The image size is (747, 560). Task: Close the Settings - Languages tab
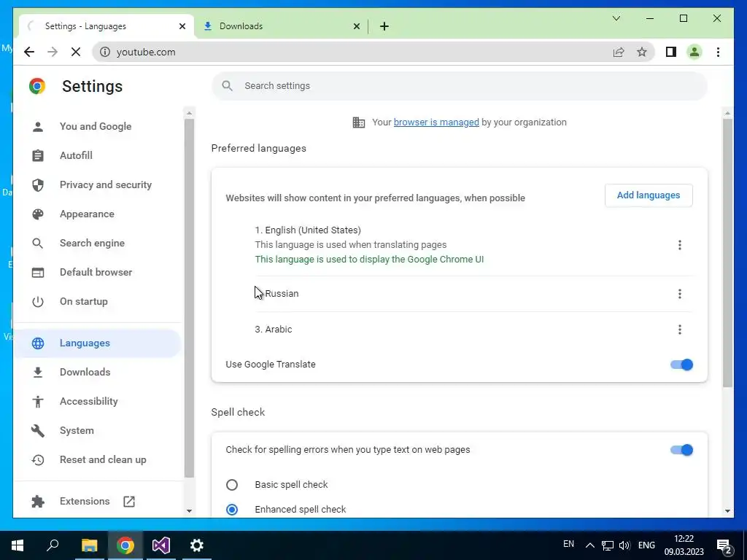coord(182,26)
